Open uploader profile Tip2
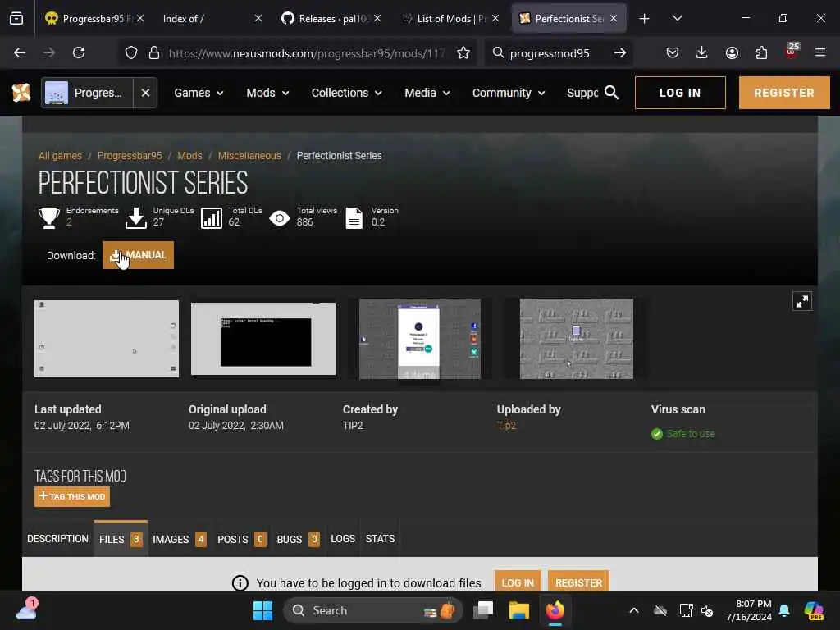 [x=506, y=426]
